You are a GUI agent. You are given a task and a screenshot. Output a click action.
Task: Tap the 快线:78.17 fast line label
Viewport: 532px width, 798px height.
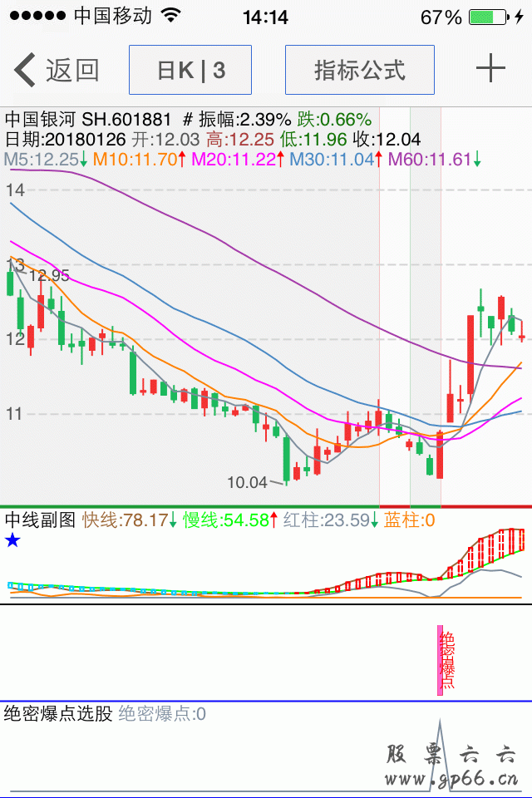pyautogui.click(x=124, y=520)
